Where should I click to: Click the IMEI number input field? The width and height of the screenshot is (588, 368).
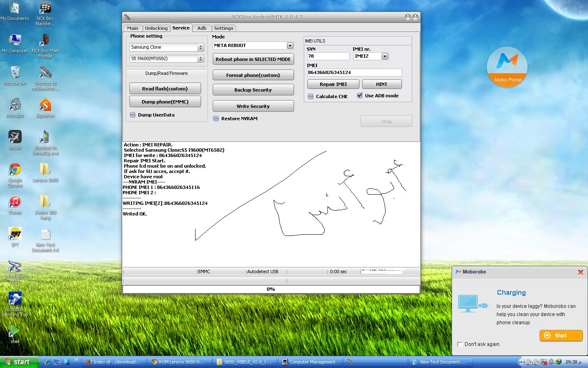tap(354, 72)
